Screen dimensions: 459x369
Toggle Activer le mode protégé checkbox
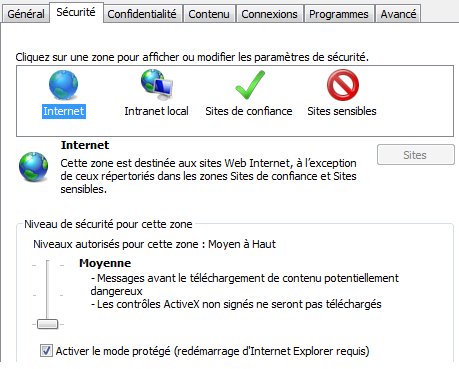coord(46,351)
